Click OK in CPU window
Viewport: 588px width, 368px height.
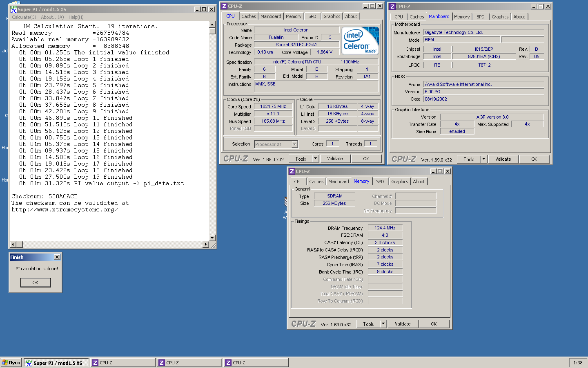[x=366, y=159]
